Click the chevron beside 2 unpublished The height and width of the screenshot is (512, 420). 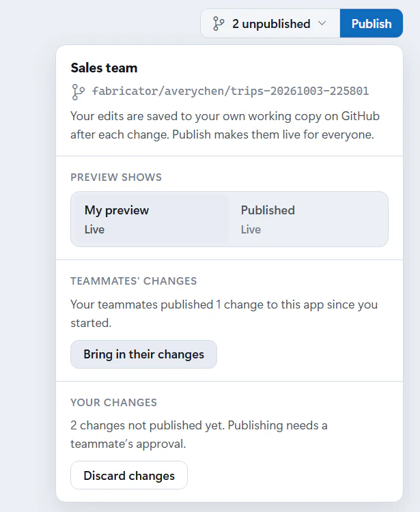click(322, 23)
